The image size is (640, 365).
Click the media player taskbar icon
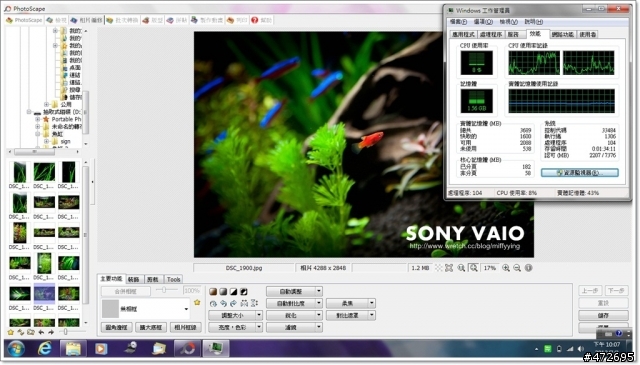pyautogui.click(x=101, y=349)
